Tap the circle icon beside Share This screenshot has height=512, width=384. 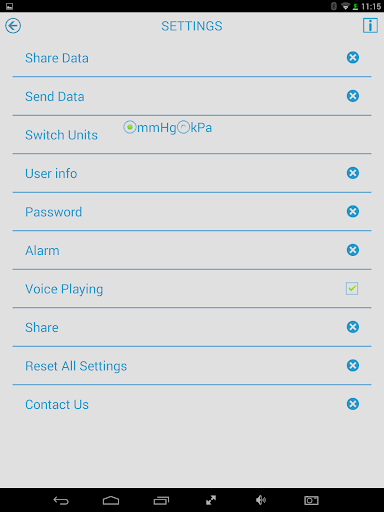353,327
